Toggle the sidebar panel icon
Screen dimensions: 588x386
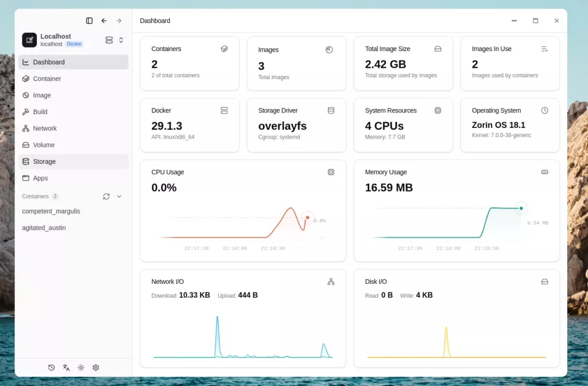click(89, 21)
